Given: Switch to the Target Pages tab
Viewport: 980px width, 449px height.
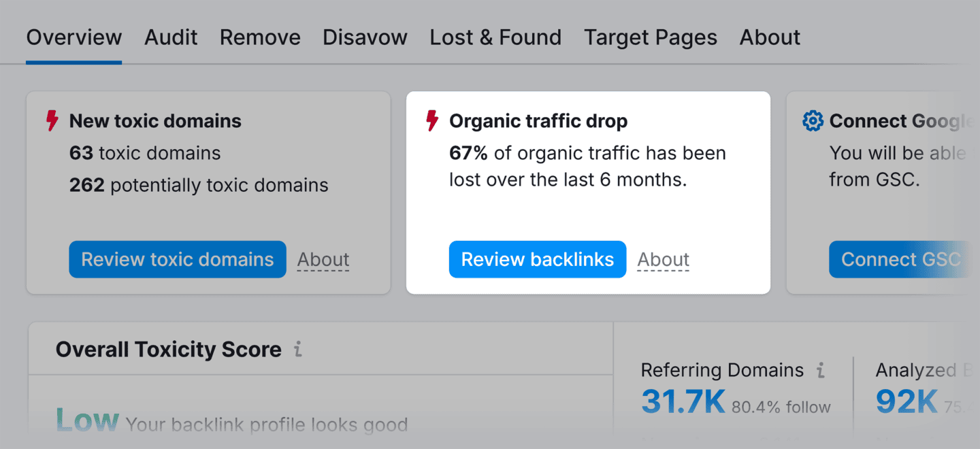Looking at the screenshot, I should (651, 37).
